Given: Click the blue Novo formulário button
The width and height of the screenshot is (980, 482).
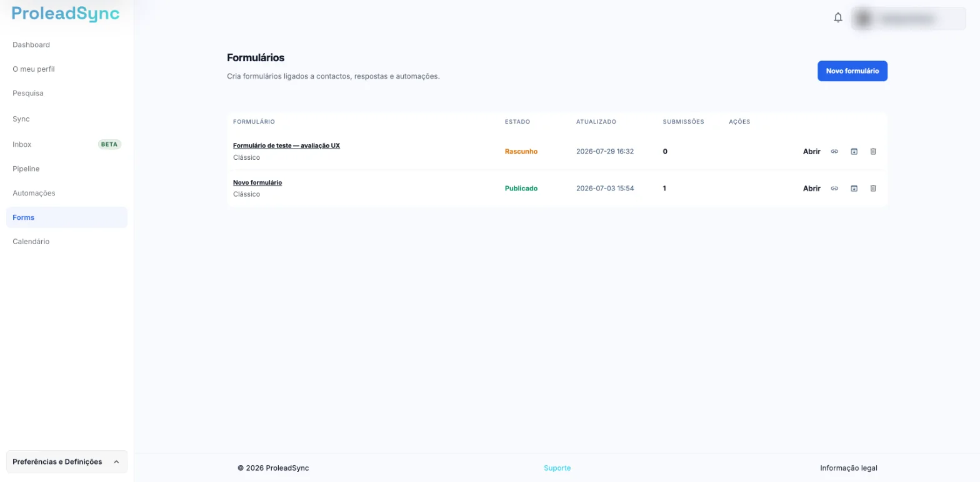Looking at the screenshot, I should coord(852,71).
